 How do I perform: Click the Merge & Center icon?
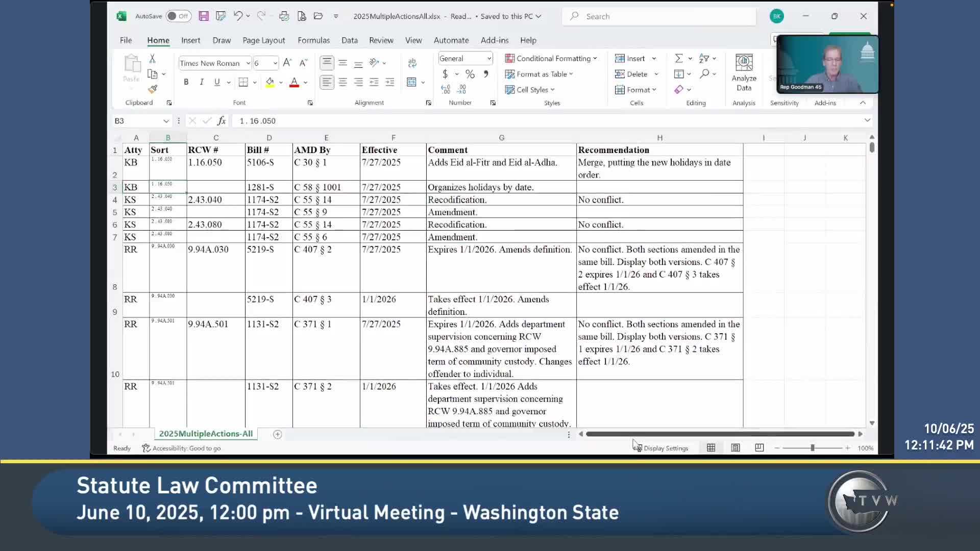[411, 82]
